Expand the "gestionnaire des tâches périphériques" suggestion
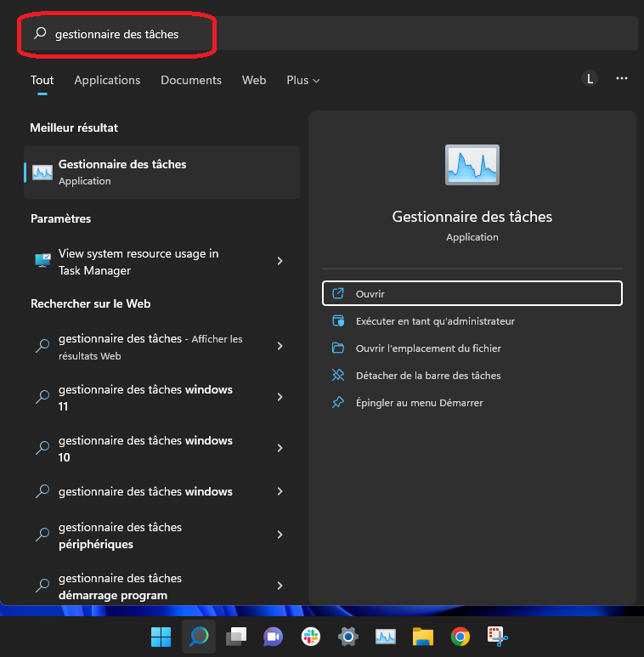 [280, 535]
